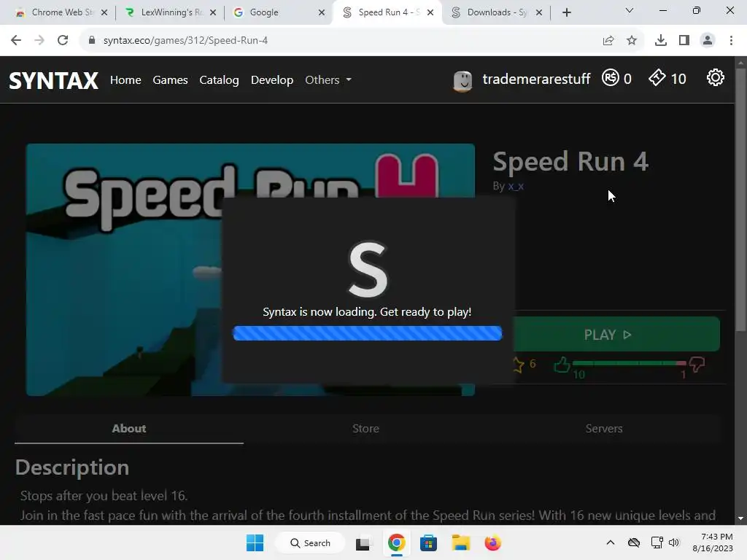This screenshot has height=560, width=747.
Task: Open the settings gear in Syntax header
Action: pyautogui.click(x=715, y=77)
